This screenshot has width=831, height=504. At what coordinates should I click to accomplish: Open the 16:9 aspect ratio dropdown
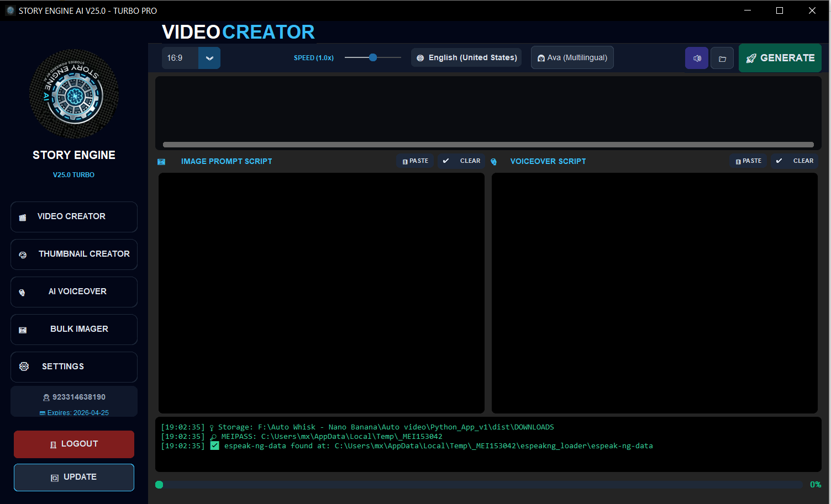point(209,57)
